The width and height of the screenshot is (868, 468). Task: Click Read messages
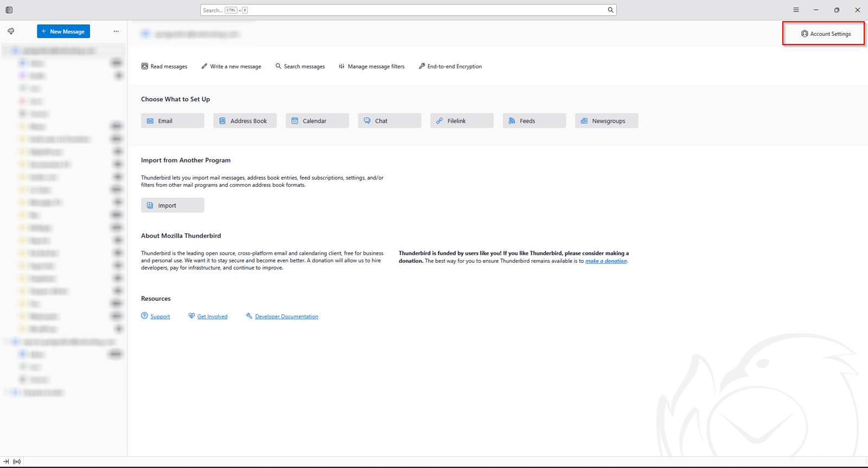coord(164,66)
